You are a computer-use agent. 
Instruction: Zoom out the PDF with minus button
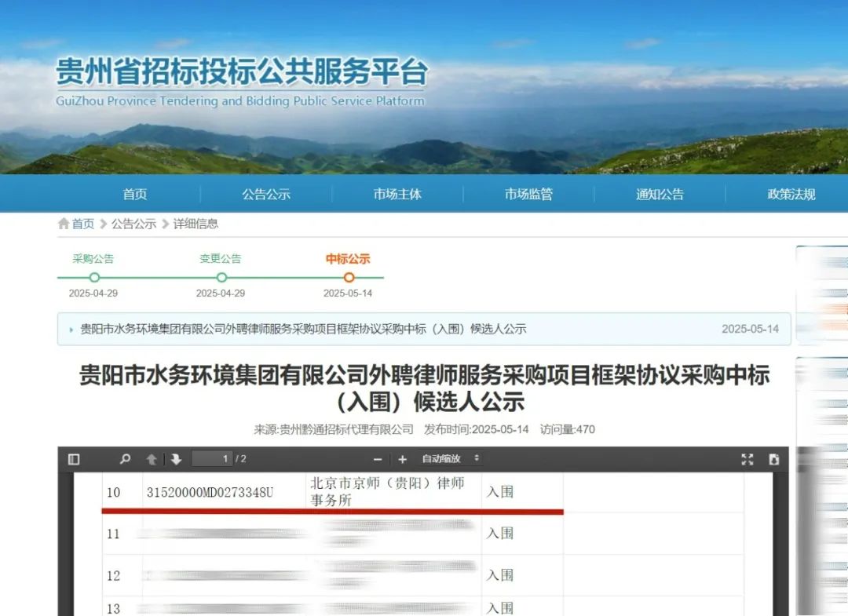pos(378,460)
